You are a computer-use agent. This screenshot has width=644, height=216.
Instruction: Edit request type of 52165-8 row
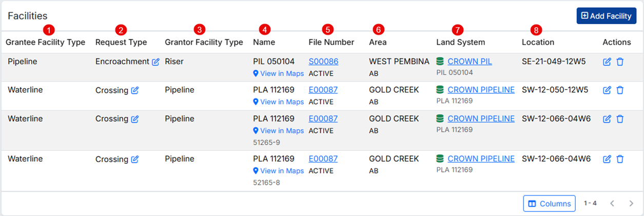[x=135, y=160]
